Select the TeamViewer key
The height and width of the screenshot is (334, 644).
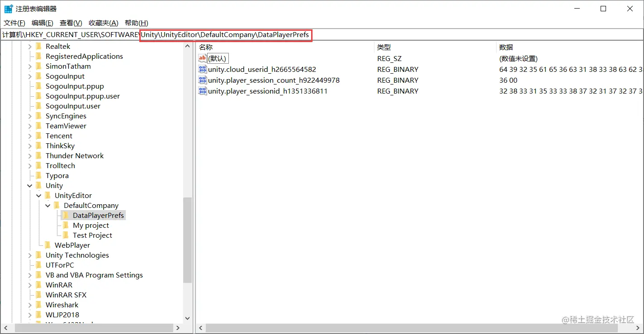(66, 126)
